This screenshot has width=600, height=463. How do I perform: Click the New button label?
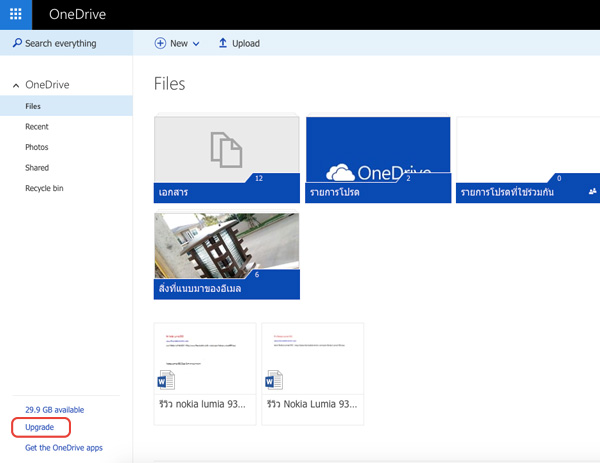coord(179,44)
